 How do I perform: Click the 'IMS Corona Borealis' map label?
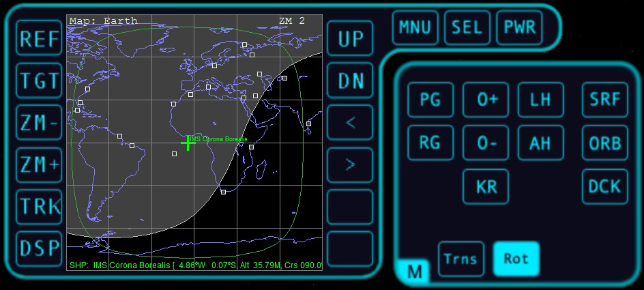click(219, 139)
